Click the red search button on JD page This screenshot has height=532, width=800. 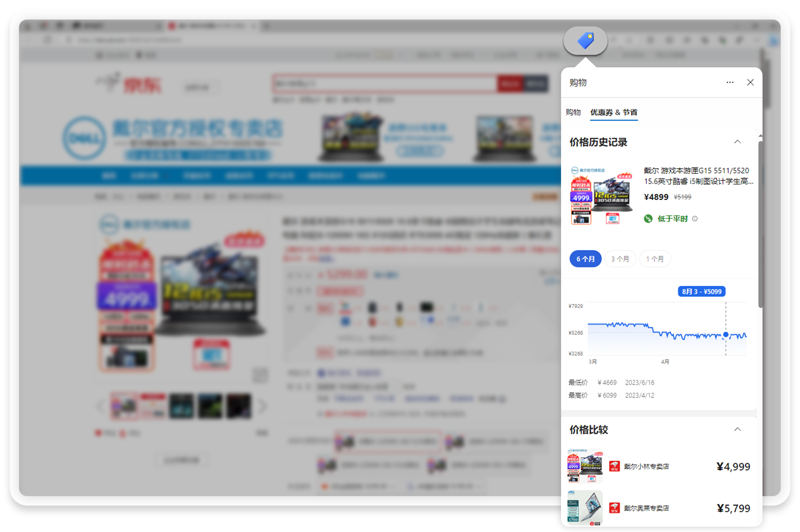pos(510,83)
